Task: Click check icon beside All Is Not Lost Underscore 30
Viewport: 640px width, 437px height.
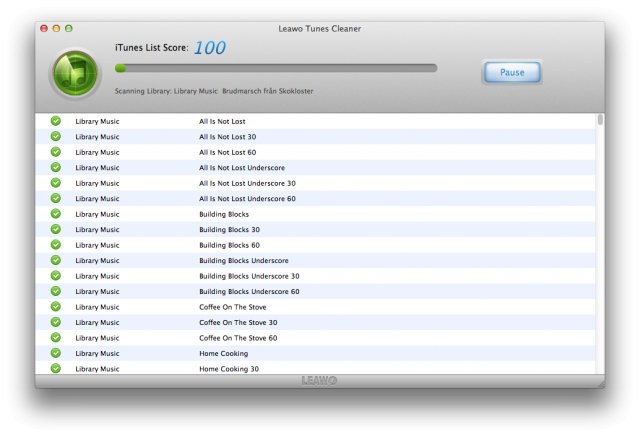Action: (56, 183)
